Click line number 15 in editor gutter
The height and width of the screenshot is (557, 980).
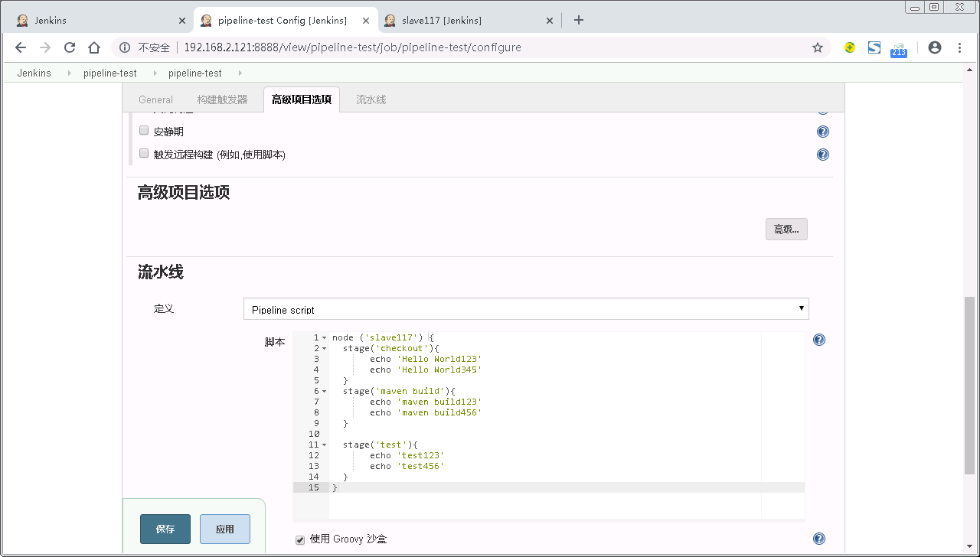pyautogui.click(x=314, y=487)
